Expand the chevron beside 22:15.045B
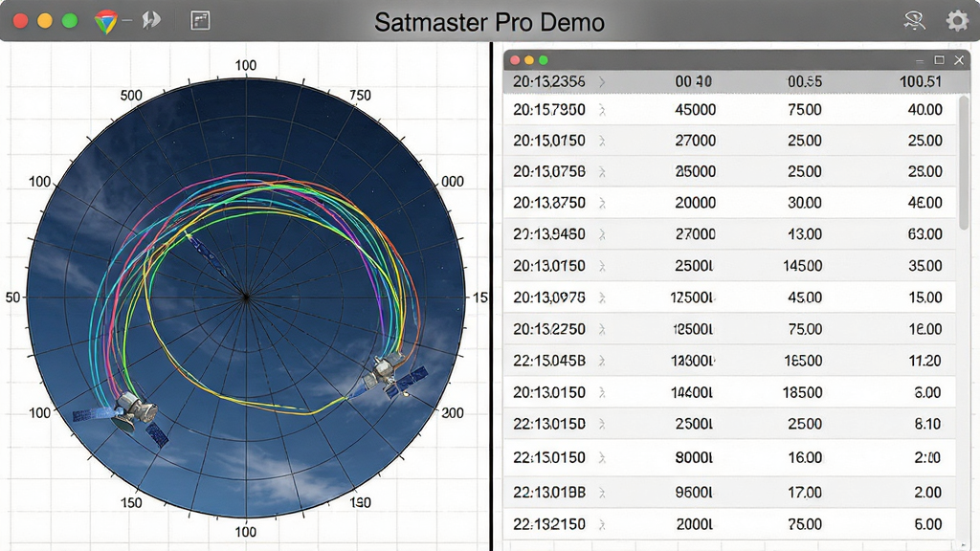This screenshot has height=551, width=980. coord(602,361)
